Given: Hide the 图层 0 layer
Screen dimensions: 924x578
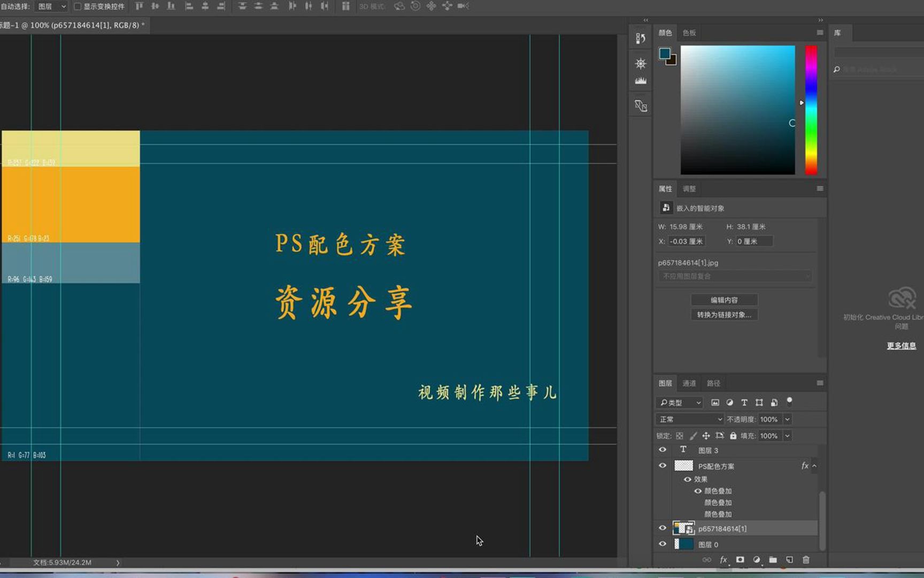Looking at the screenshot, I should [663, 544].
